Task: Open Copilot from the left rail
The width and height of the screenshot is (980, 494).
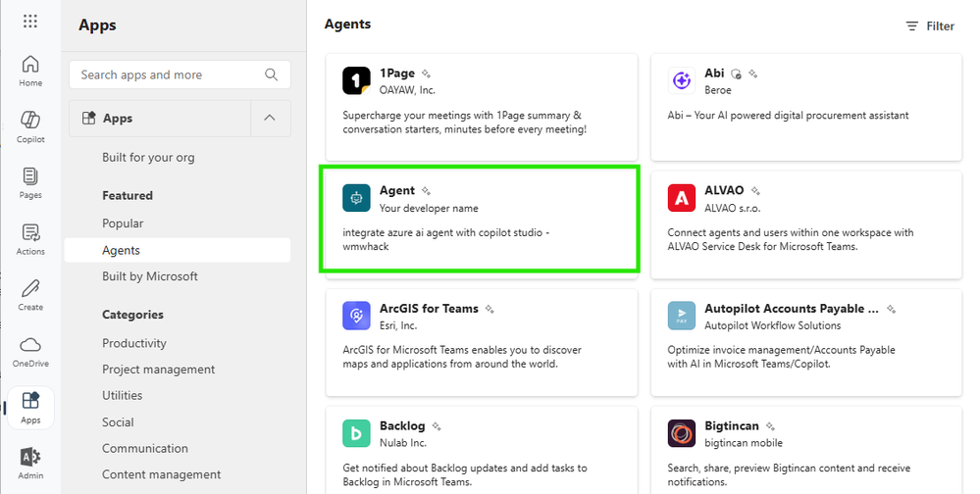Action: tap(30, 126)
